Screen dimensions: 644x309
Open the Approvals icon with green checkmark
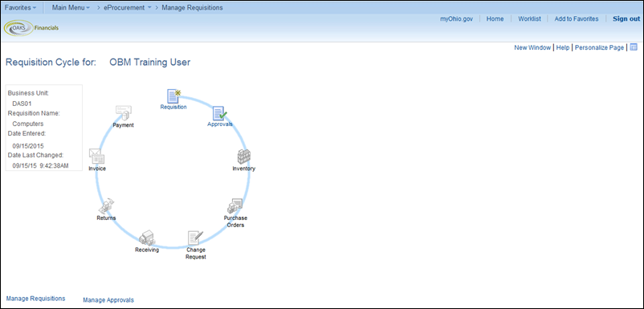click(220, 114)
